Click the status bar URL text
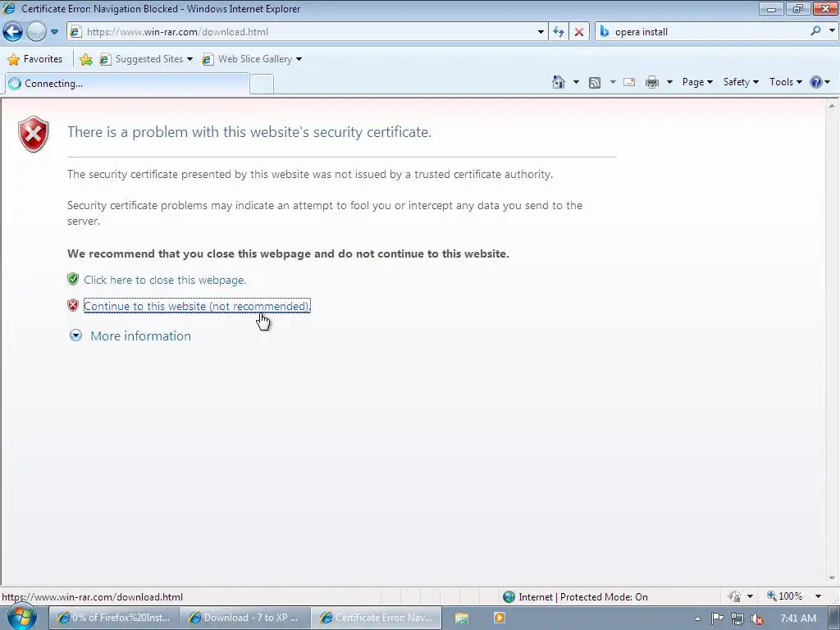The width and height of the screenshot is (840, 630). pos(93,597)
